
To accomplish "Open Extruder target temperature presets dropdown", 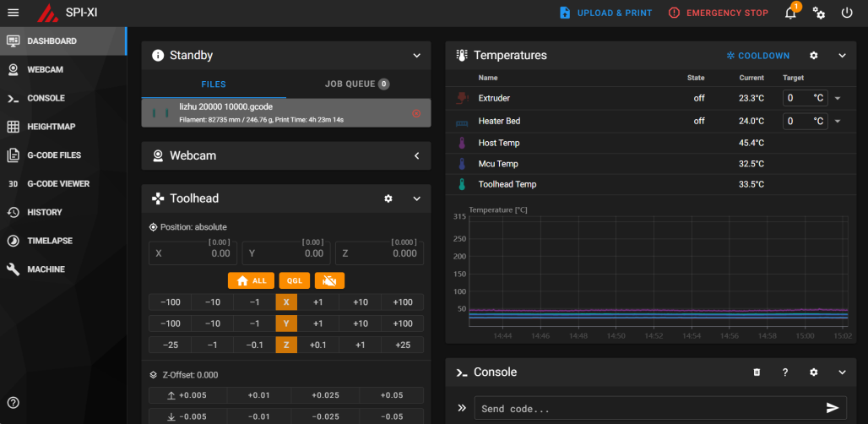I will [x=838, y=98].
